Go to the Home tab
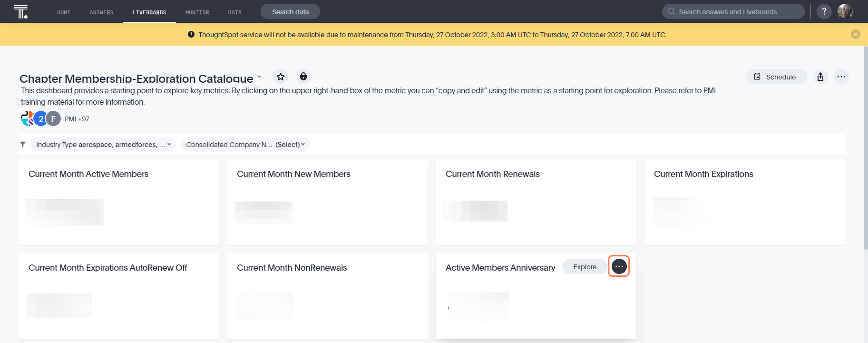 [64, 12]
